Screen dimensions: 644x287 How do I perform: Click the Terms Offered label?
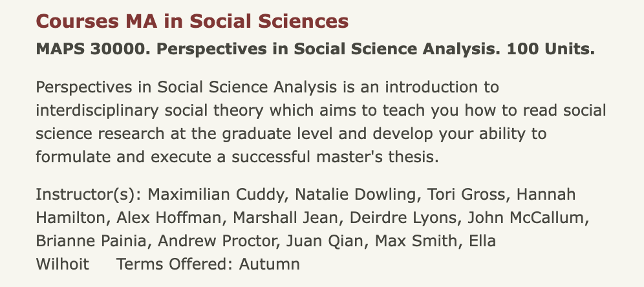click(174, 264)
